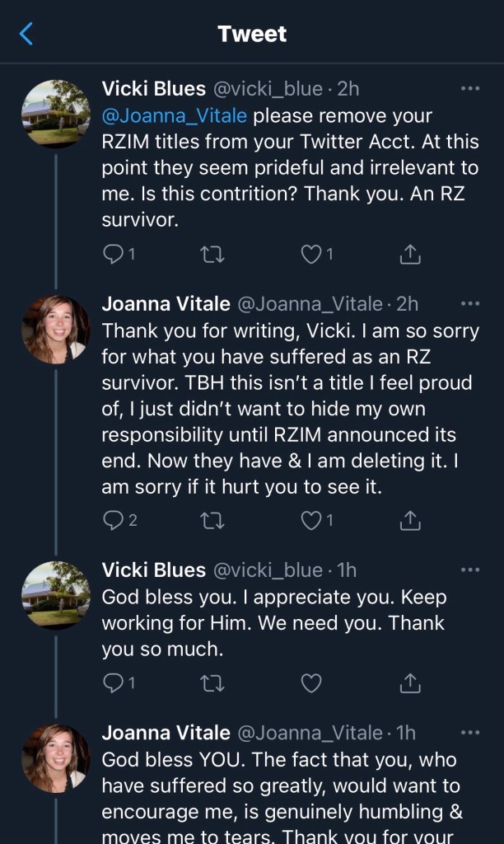Open more options on Joanna's 'God bless YOU' tweet
The height and width of the screenshot is (844, 504).
470,732
